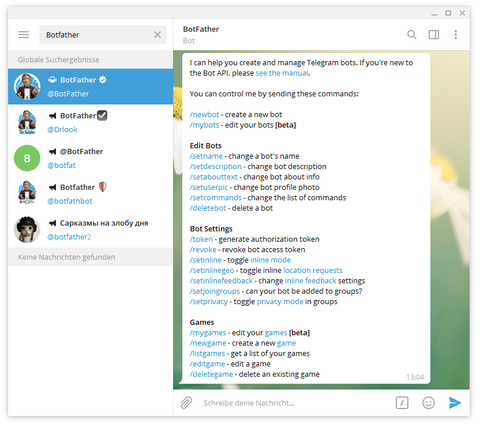This screenshot has height=427, width=480.
Task: Open the 'see the manual' link
Action: pyautogui.click(x=282, y=73)
